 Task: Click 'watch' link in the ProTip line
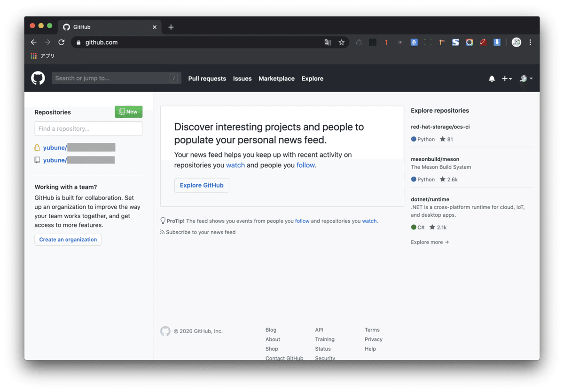pyautogui.click(x=369, y=221)
